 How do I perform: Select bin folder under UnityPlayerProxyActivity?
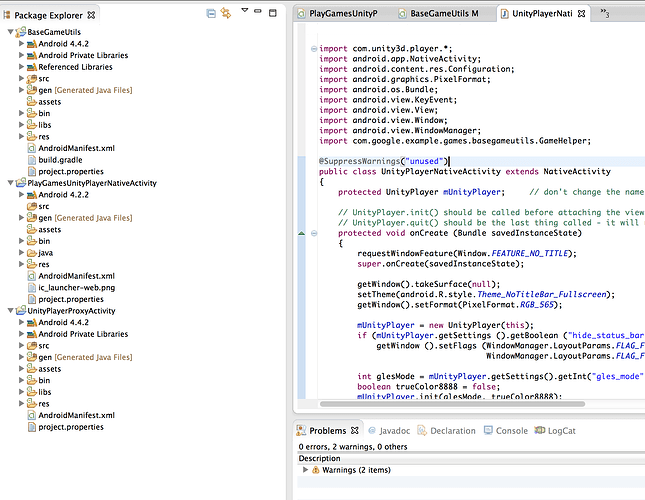(x=38, y=380)
